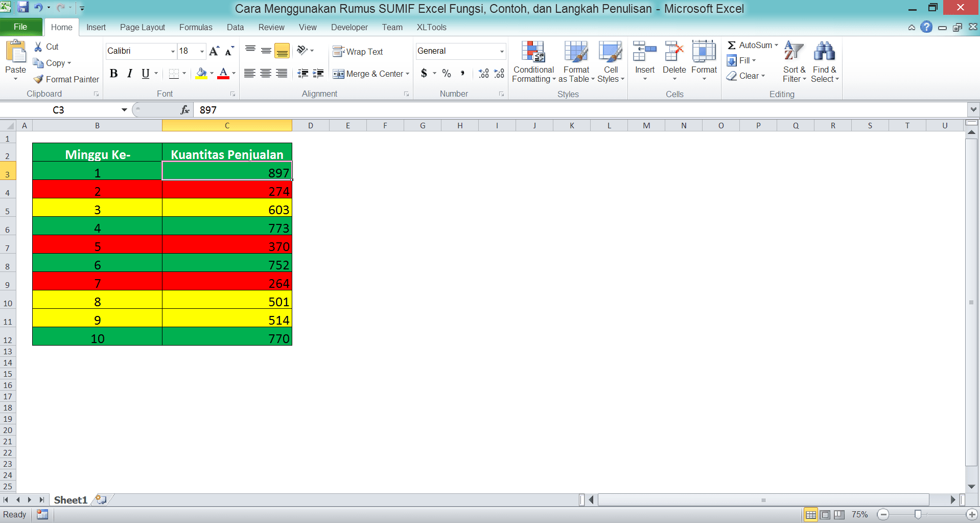This screenshot has height=523, width=980.
Task: Click the Increase Indent icon
Action: (318, 74)
